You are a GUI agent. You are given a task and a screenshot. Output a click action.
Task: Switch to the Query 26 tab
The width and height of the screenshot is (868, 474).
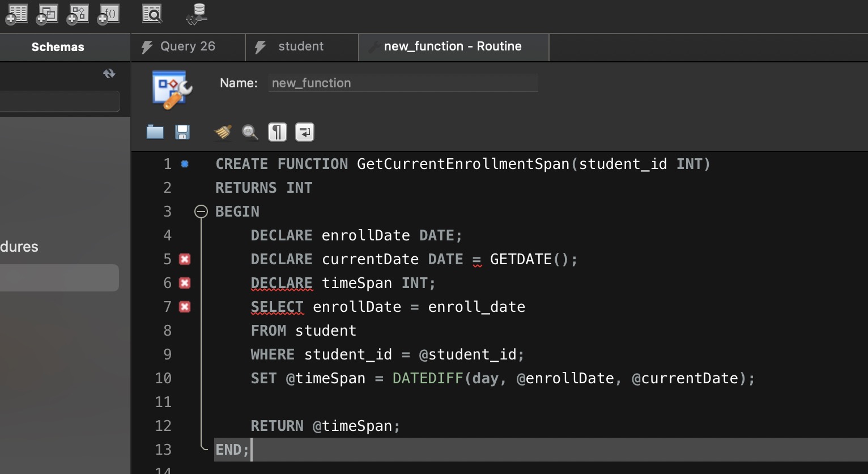(x=187, y=46)
